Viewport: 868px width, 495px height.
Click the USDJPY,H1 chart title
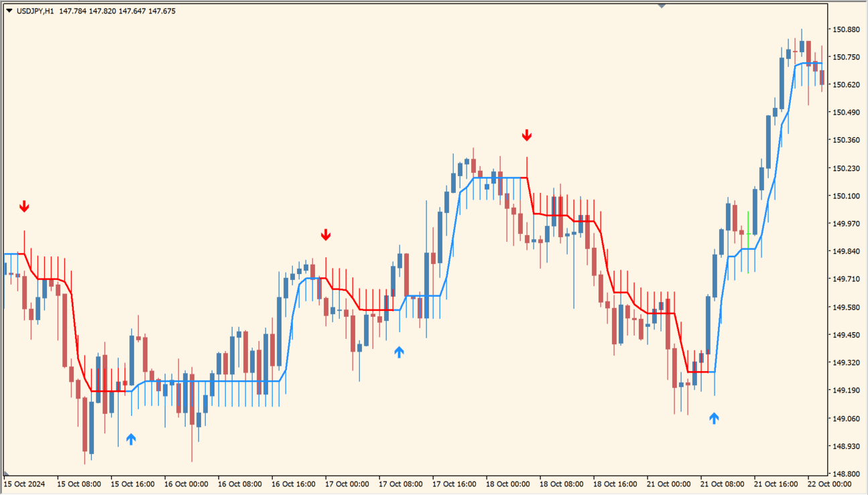(36, 11)
